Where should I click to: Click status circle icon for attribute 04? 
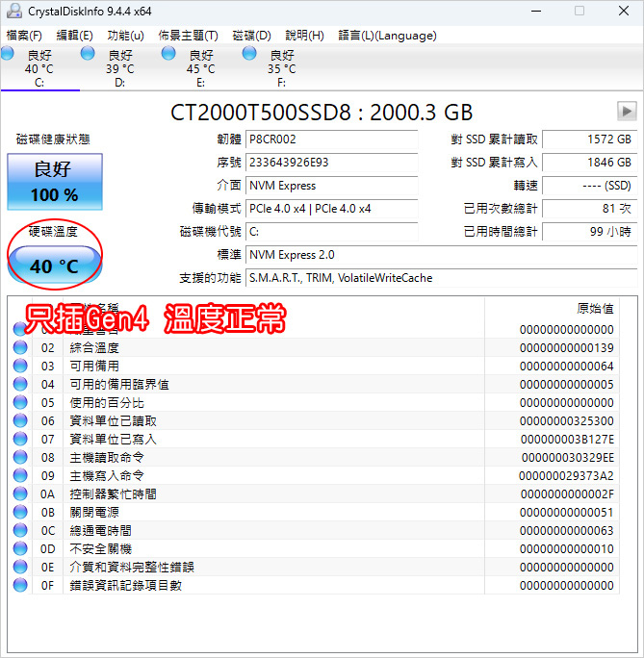(20, 384)
